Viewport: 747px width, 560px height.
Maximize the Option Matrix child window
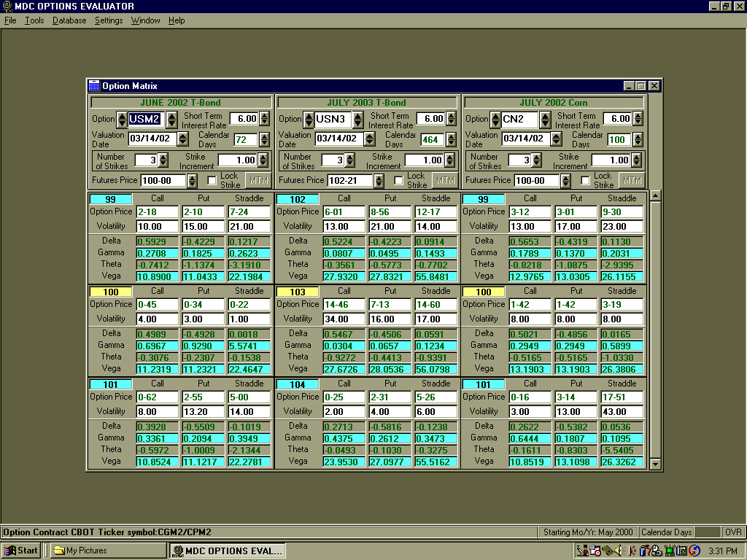(x=641, y=86)
